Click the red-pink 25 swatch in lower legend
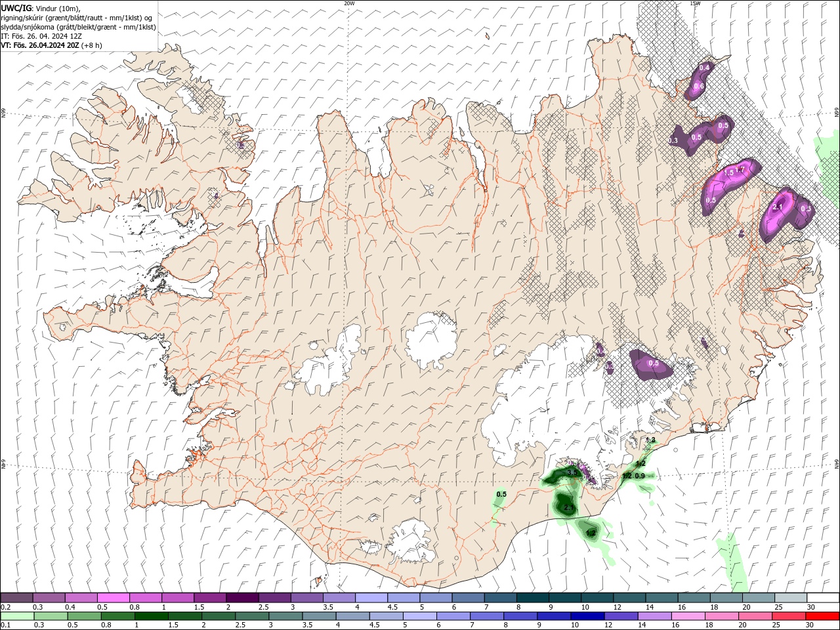Viewport: 840px width, 630px height. (789, 616)
